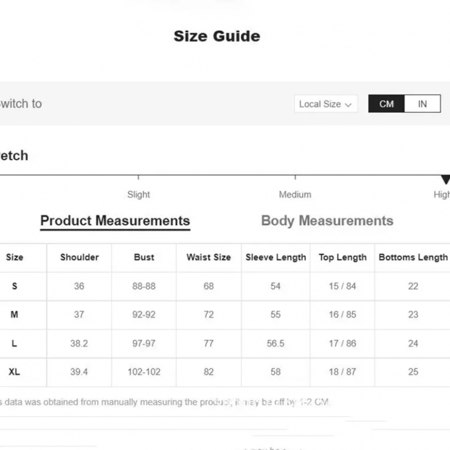
Task: Click the Size column header
Action: tap(14, 257)
